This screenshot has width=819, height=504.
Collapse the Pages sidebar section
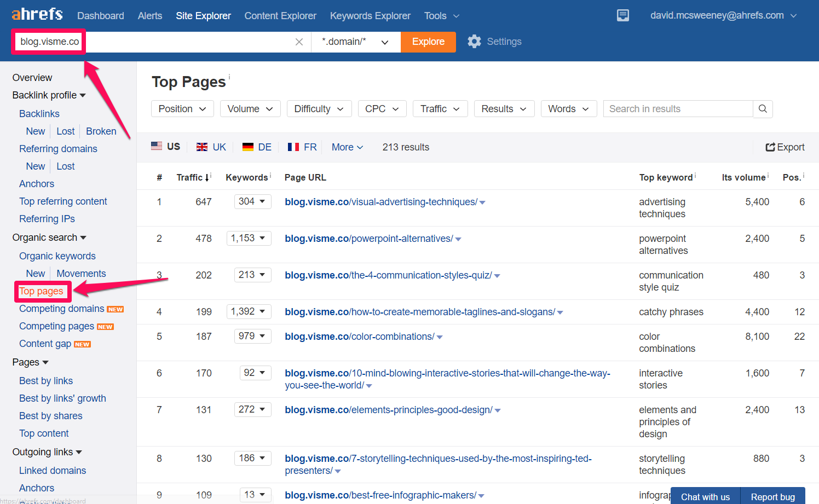(x=30, y=362)
